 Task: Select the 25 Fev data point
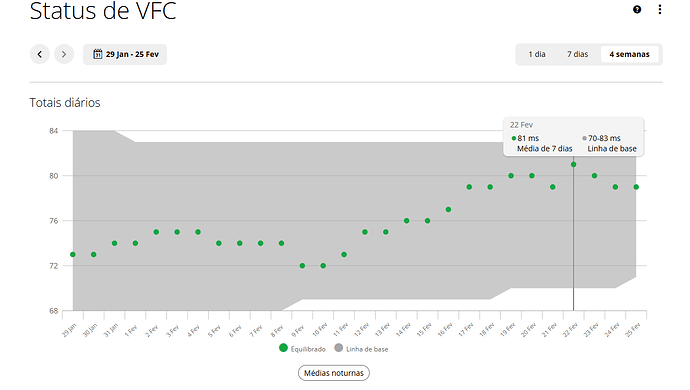636,187
